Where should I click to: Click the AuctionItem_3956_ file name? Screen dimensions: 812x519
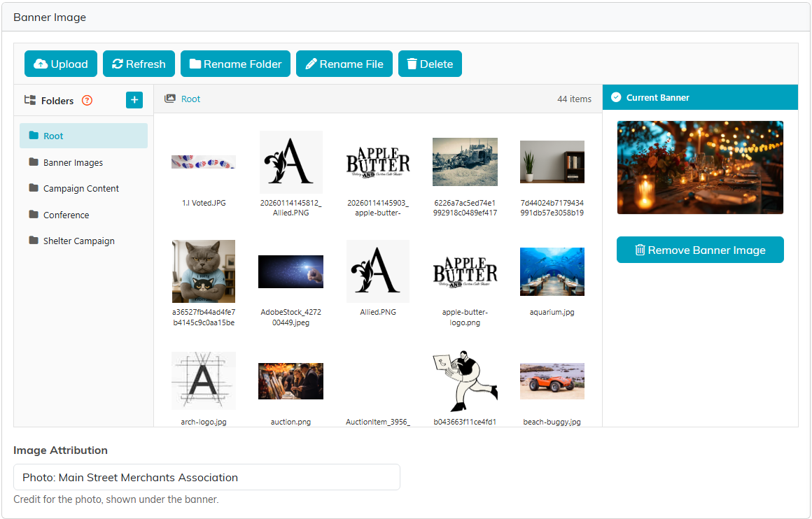pyautogui.click(x=378, y=422)
